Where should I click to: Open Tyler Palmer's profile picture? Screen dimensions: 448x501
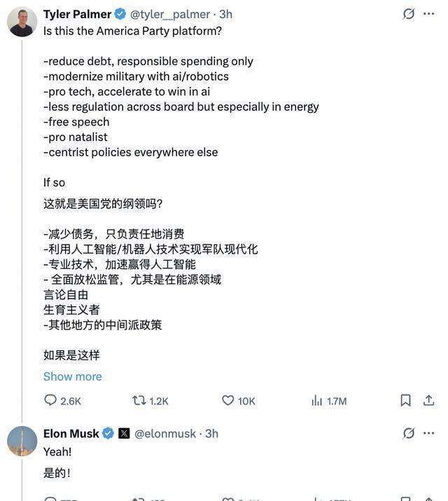pyautogui.click(x=22, y=22)
